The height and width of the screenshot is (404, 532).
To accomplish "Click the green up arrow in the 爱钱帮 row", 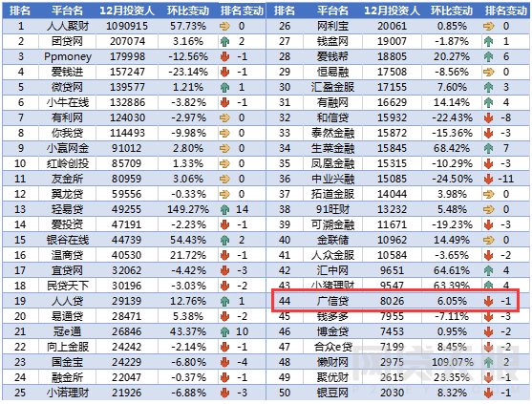I will pos(489,56).
